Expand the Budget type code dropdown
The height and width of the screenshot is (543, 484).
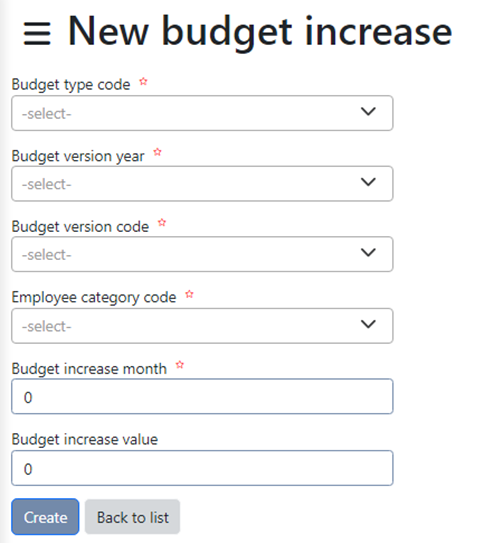(x=202, y=113)
